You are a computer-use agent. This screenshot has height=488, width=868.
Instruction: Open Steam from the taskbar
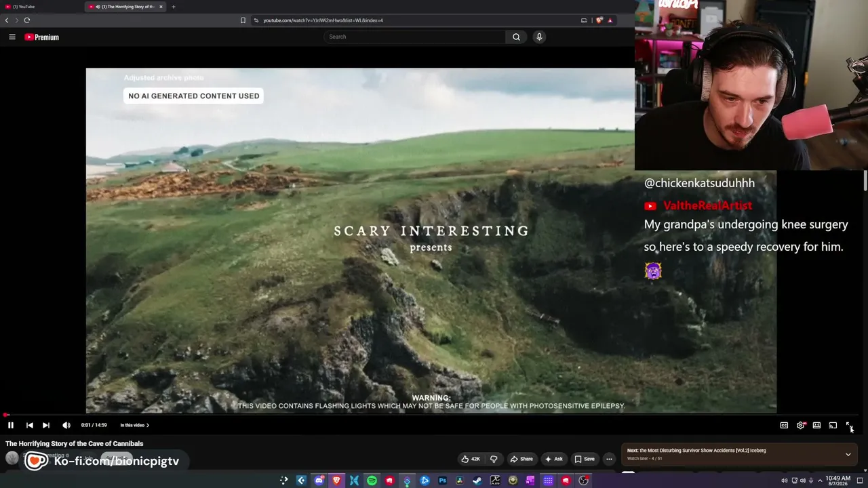[x=477, y=481]
